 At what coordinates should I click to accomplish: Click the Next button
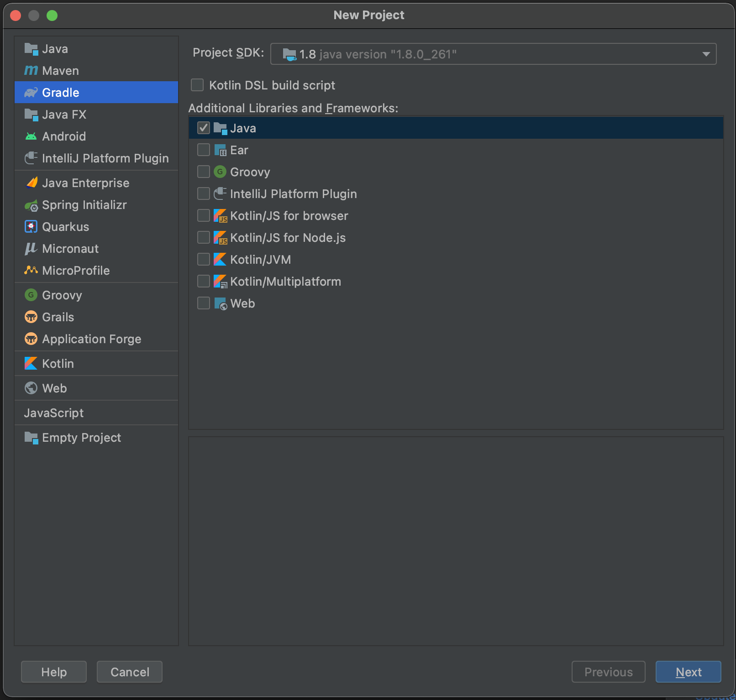[689, 672]
